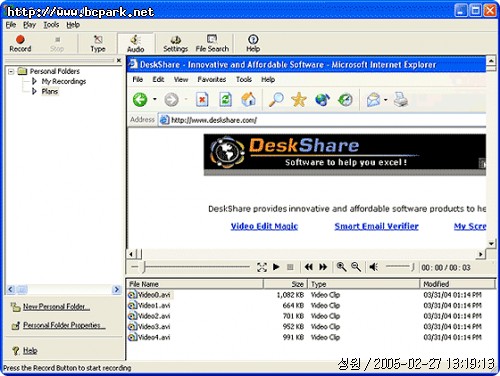Click the preview vertical scrollbar down arrow

click(491, 244)
